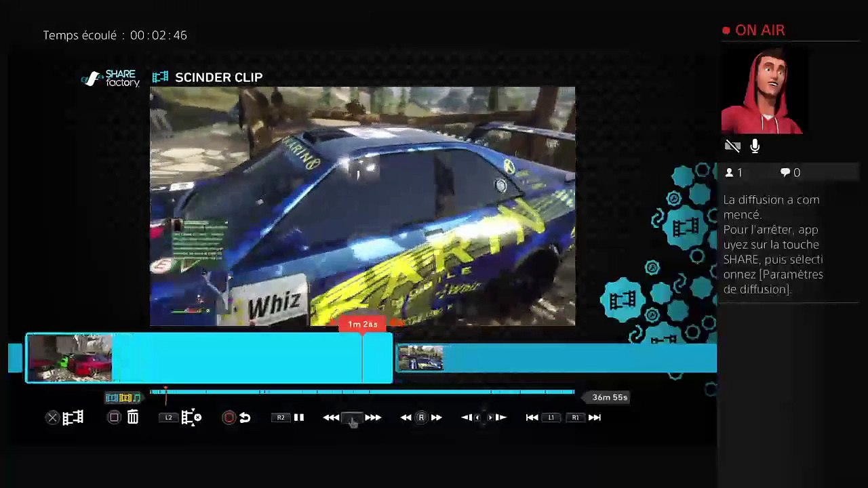Select the second clip with blue car thumbnail
This screenshot has height=488, width=868.
(556, 358)
